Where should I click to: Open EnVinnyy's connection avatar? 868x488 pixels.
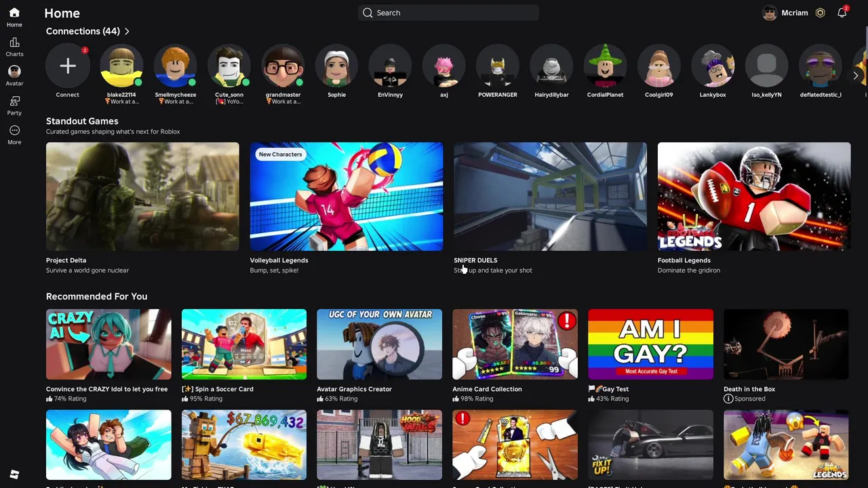[x=390, y=66]
